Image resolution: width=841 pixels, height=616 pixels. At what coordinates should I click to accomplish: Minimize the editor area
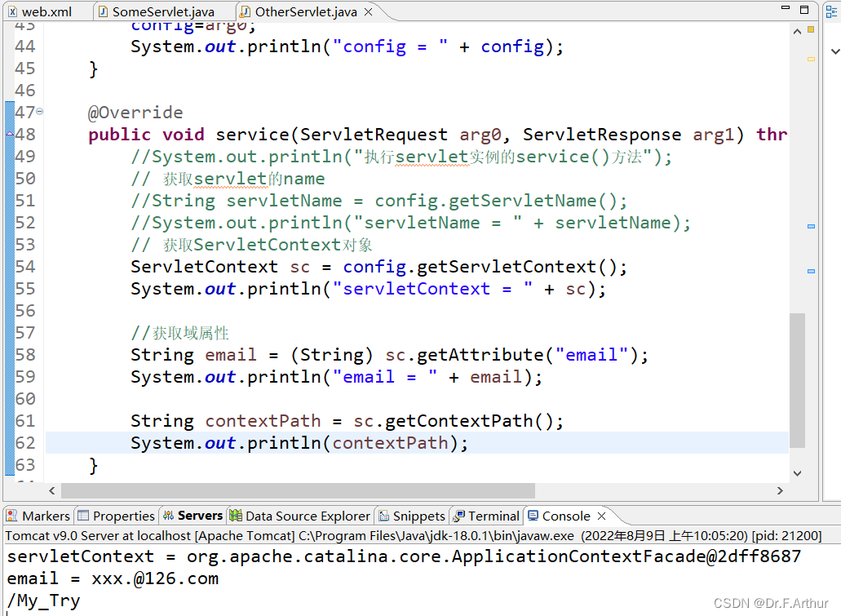click(x=786, y=8)
